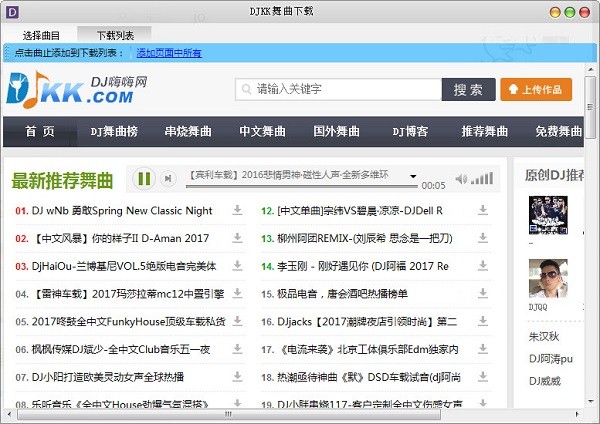Click the scroll-down arrow on vertical scrollbar

590,401
